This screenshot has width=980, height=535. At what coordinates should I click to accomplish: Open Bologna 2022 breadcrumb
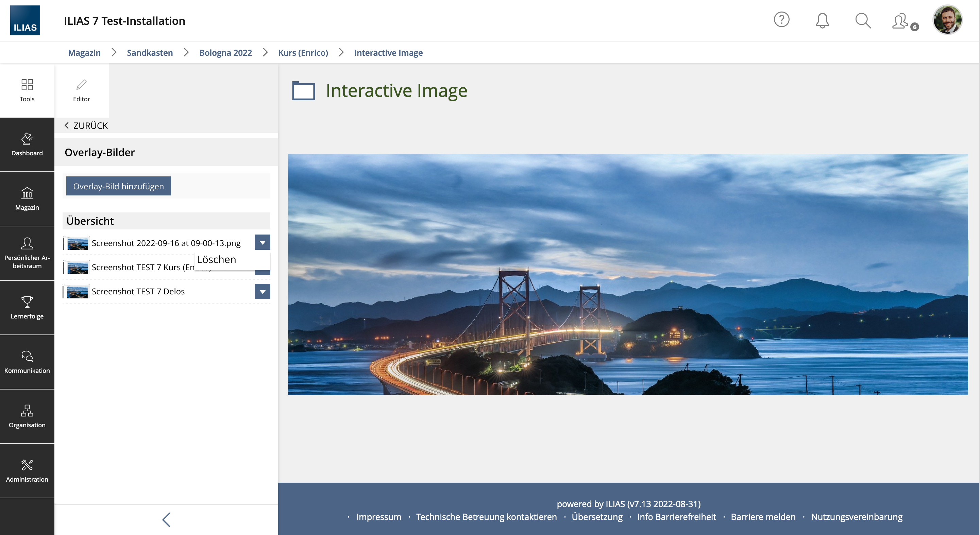[225, 52]
